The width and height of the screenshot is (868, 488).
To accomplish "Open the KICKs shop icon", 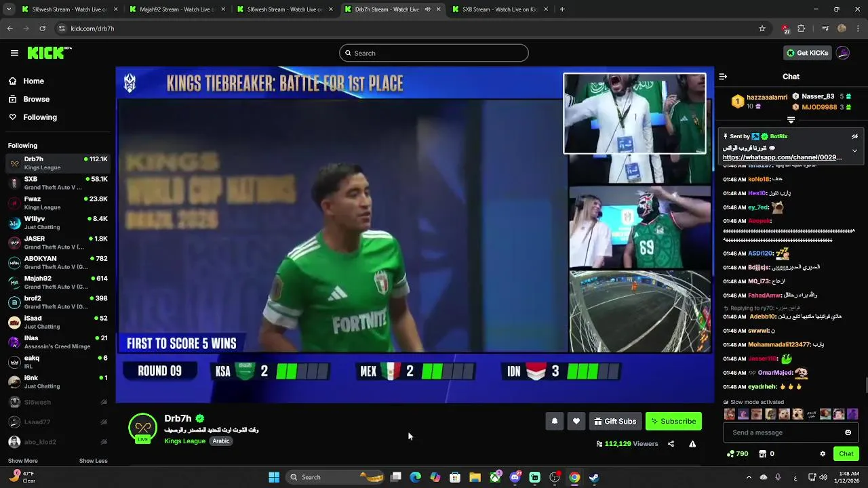I will click(762, 453).
